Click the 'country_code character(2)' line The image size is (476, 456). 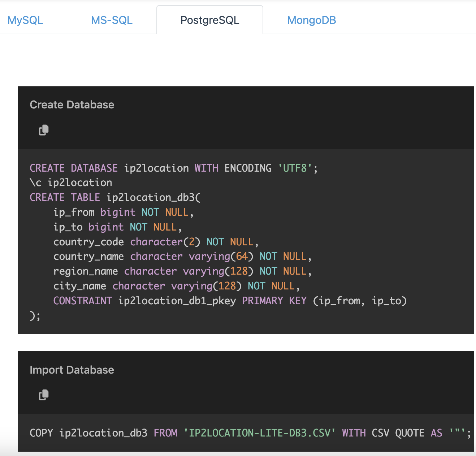(156, 242)
